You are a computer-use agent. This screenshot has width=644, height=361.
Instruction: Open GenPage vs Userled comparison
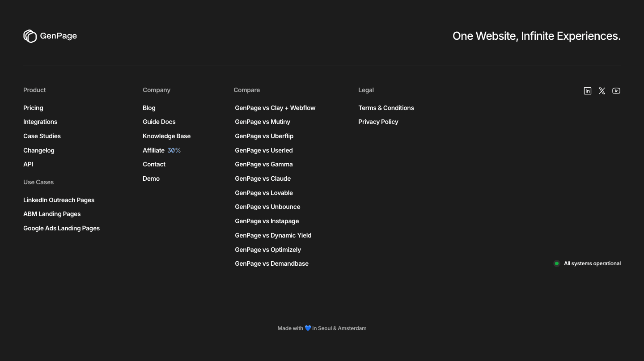click(264, 150)
